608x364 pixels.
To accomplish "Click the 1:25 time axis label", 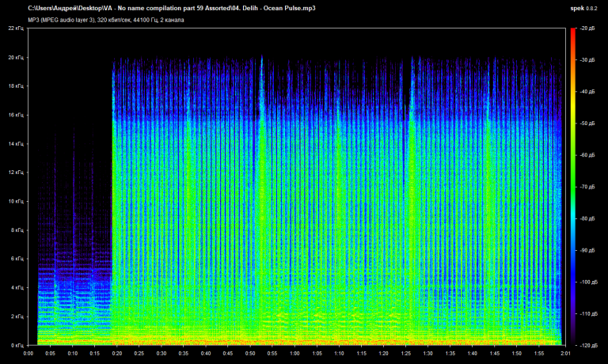I will (405, 354).
